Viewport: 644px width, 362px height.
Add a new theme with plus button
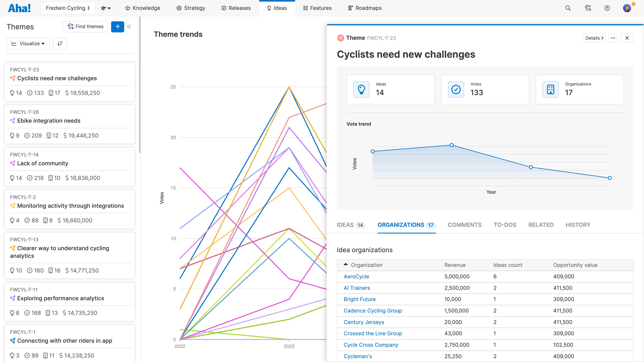(118, 27)
